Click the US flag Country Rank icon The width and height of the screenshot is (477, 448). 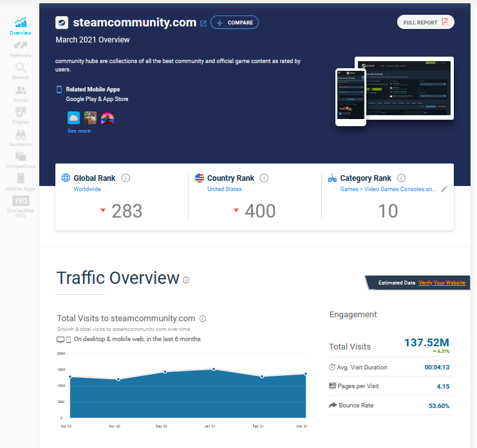(200, 178)
